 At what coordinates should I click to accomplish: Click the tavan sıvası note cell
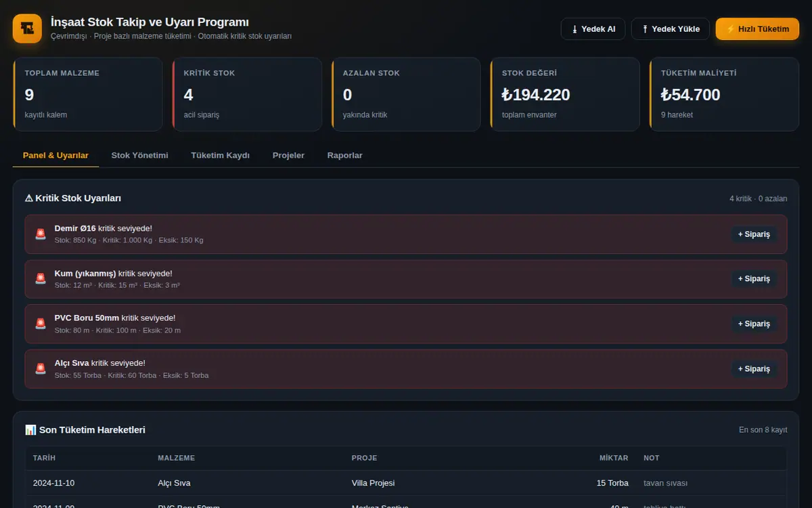(x=665, y=484)
